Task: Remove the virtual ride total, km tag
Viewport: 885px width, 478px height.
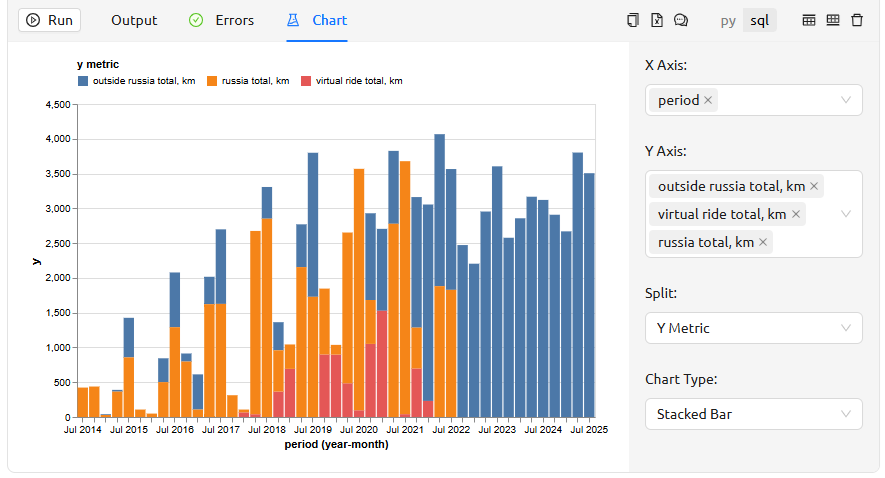Action: [x=796, y=214]
